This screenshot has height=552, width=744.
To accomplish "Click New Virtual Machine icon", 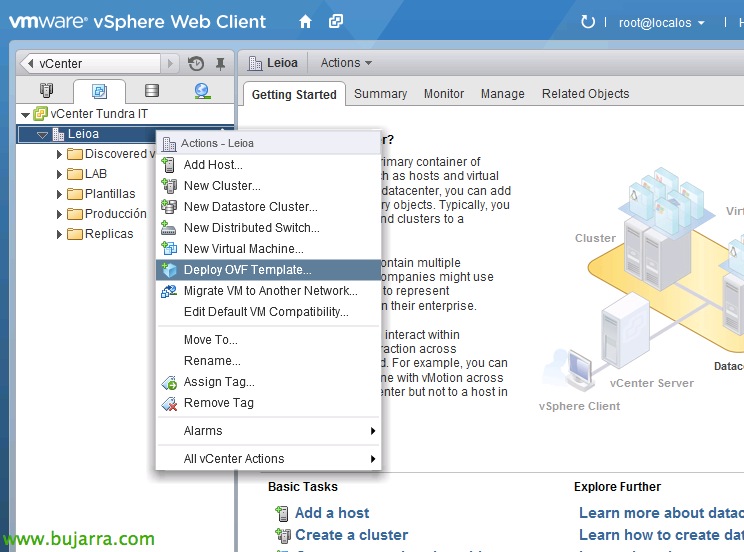I will (169, 248).
